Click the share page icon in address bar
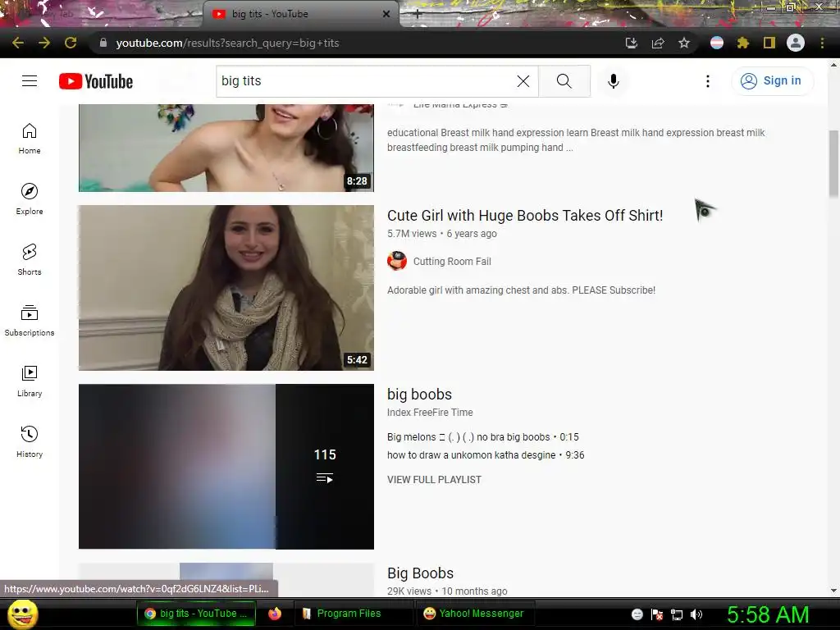The image size is (840, 630). tap(658, 43)
